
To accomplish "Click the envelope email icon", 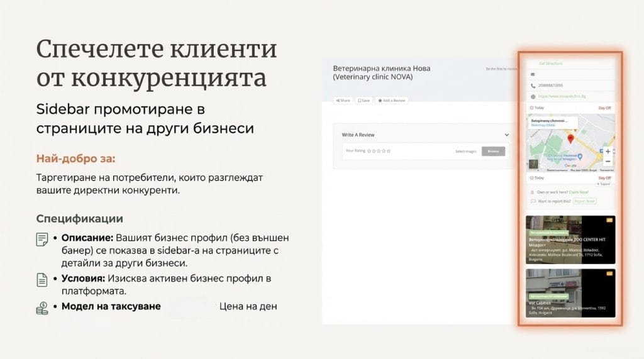I will (x=533, y=74).
